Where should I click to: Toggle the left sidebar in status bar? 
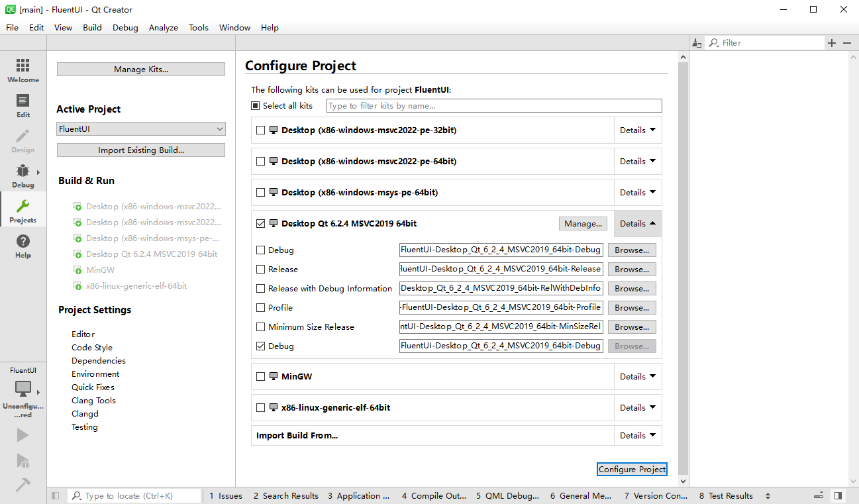(x=56, y=495)
